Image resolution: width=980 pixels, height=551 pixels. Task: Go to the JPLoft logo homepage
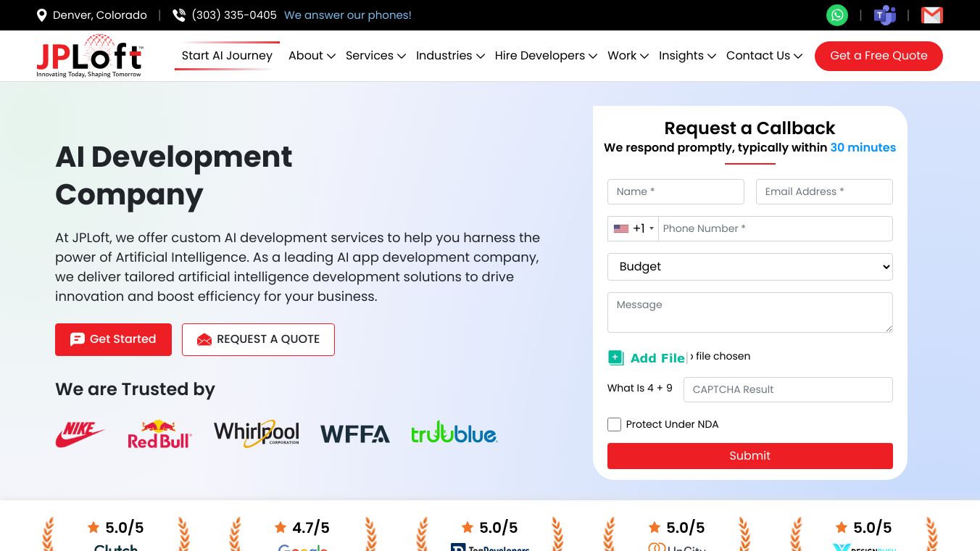[90, 56]
